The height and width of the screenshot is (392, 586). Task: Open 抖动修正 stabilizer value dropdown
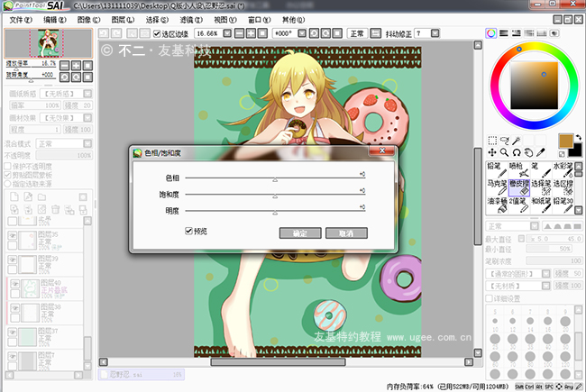click(435, 33)
